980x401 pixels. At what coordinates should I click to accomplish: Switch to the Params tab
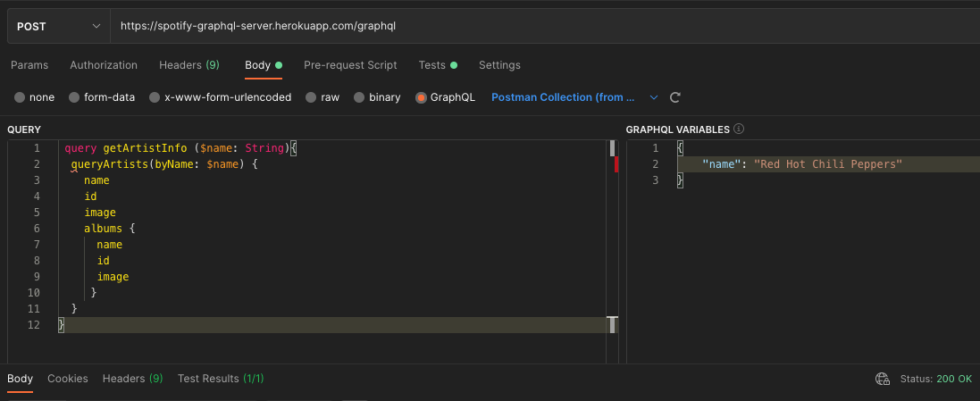tap(29, 65)
